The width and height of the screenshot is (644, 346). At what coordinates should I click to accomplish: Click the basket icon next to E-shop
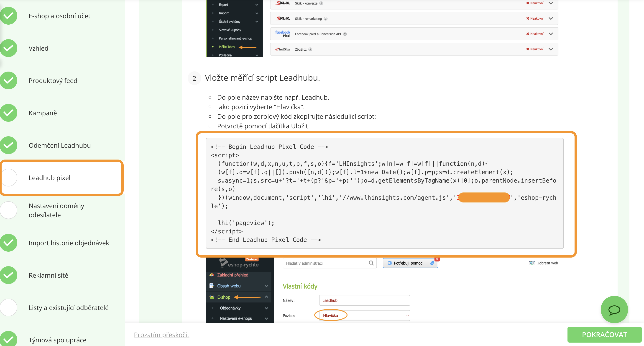(212, 297)
